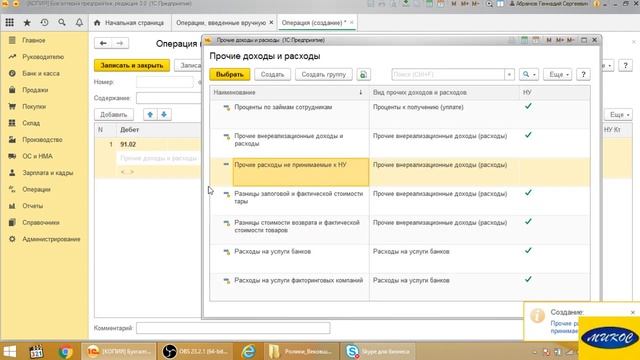
Task: Toggle НУ checkmark for Расходы на услуги факторинговых компаний
Action: (528, 280)
